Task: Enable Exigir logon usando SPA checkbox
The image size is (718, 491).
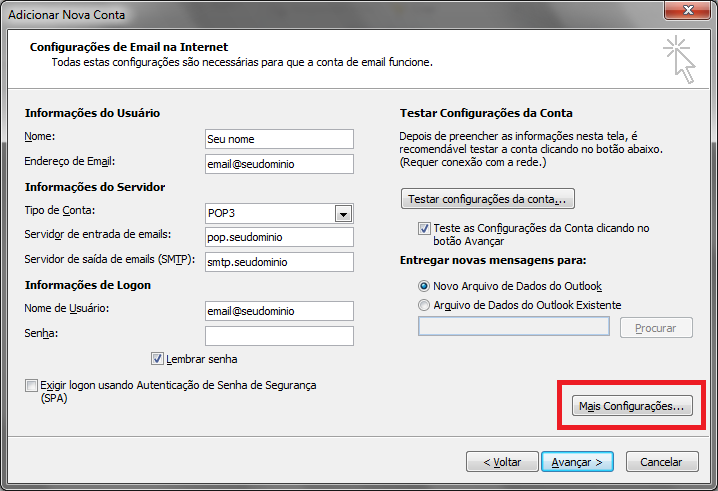Action: tap(31, 385)
